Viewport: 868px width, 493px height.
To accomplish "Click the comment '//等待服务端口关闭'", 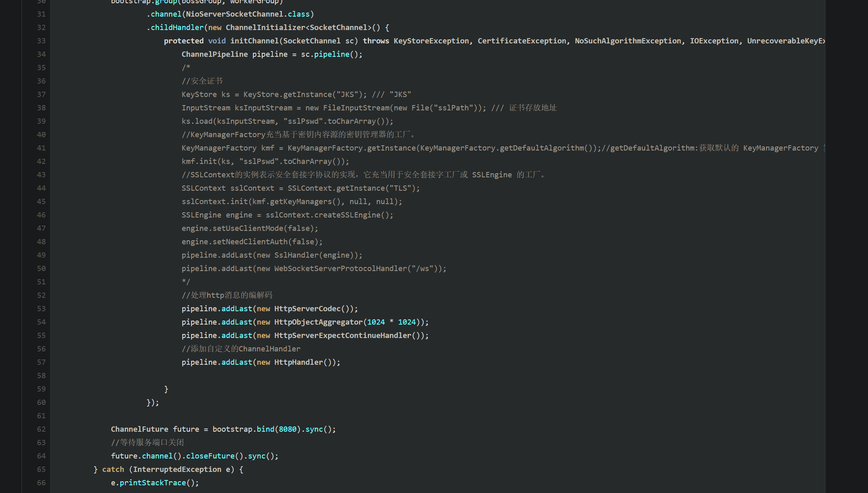I will tap(147, 443).
